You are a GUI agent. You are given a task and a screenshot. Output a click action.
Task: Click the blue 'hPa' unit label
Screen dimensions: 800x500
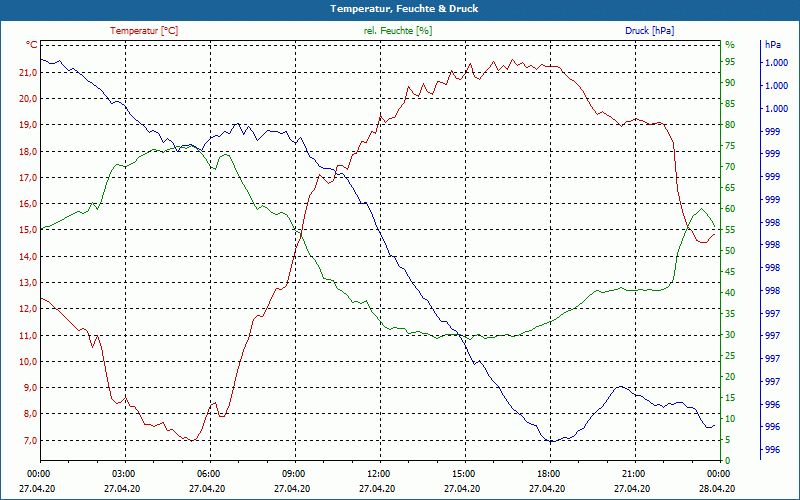pyautogui.click(x=772, y=45)
